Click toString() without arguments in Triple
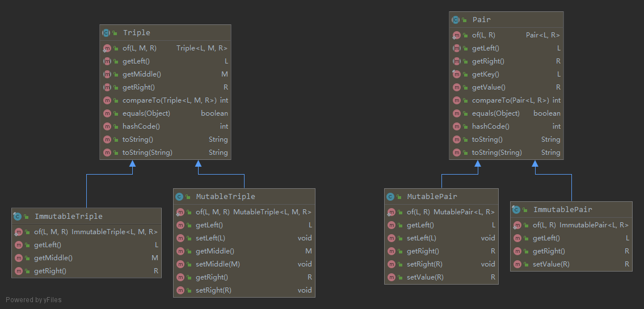The image size is (644, 309). coord(138,139)
